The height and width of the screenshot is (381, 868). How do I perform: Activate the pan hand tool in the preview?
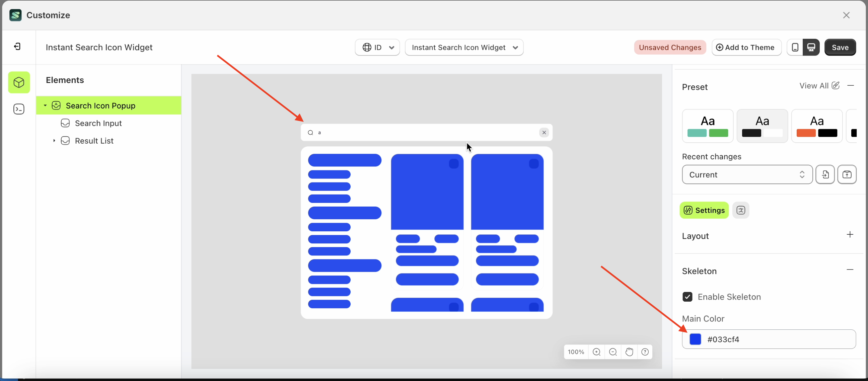click(629, 352)
